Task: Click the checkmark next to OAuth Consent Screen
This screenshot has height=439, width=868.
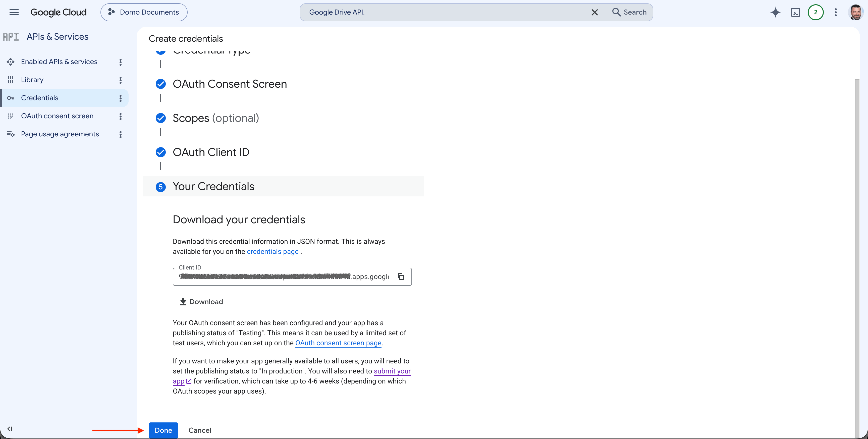Action: click(x=161, y=84)
